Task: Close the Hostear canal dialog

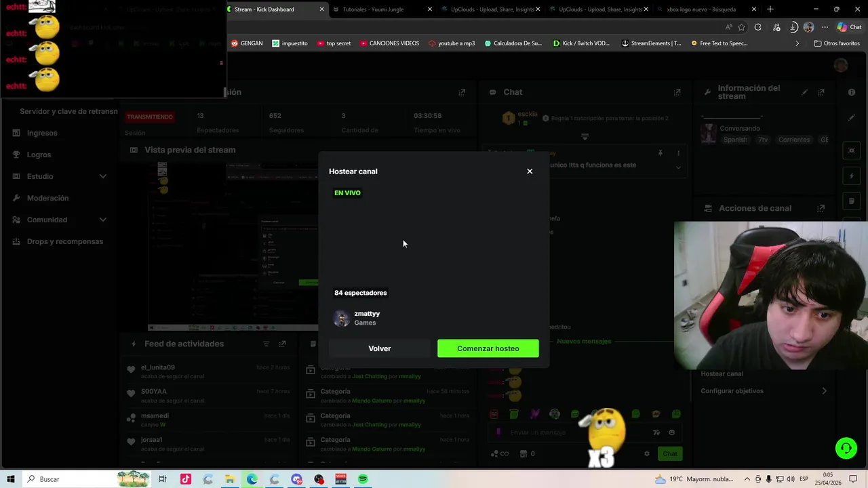Action: [530, 171]
